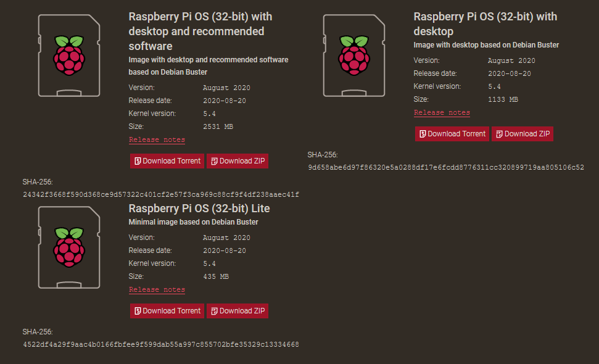
Task: Open Release notes for Raspberry Pi OS with desktop
Action: pos(442,112)
